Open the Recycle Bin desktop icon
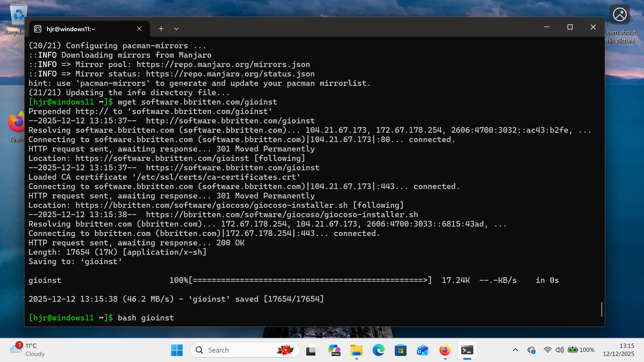Viewport: 644px width, 362px height. tap(18, 14)
